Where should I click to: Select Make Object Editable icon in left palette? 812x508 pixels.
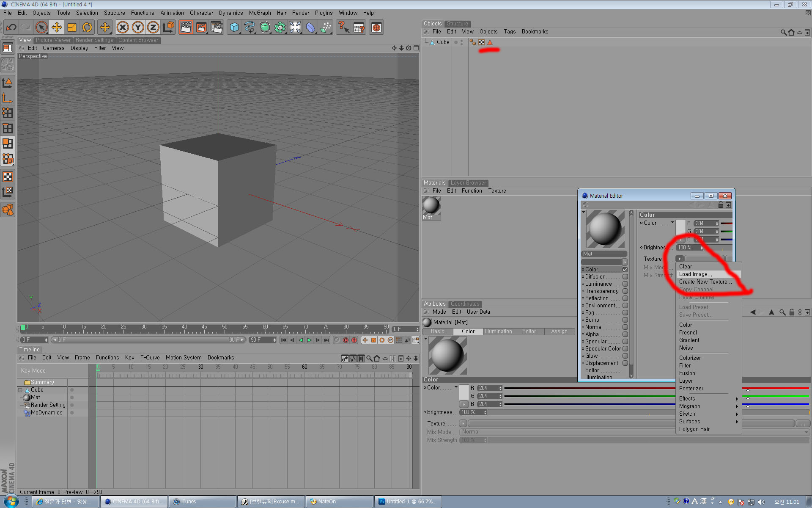[8, 65]
